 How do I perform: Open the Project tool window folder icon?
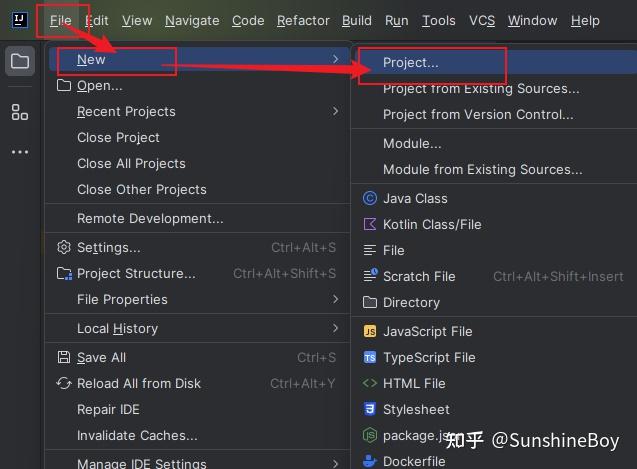tap(20, 62)
